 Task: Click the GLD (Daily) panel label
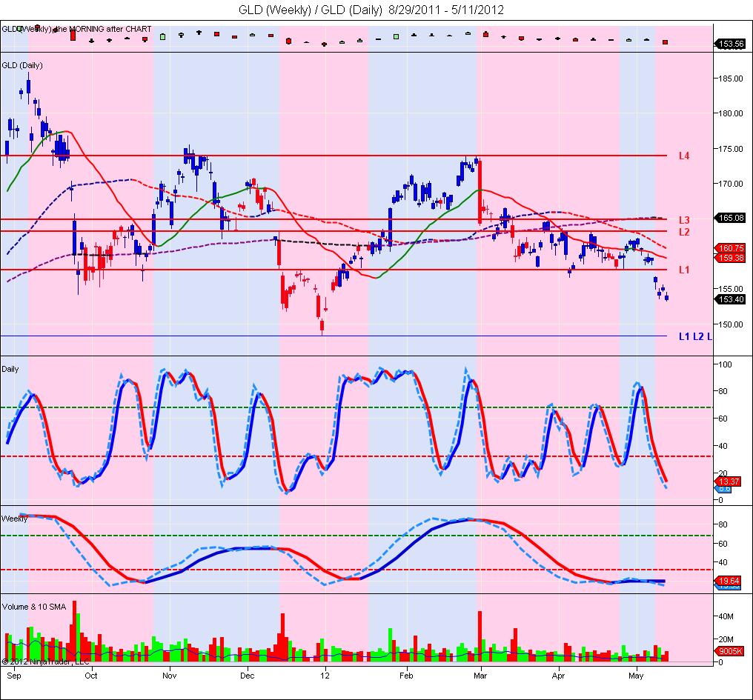point(22,65)
